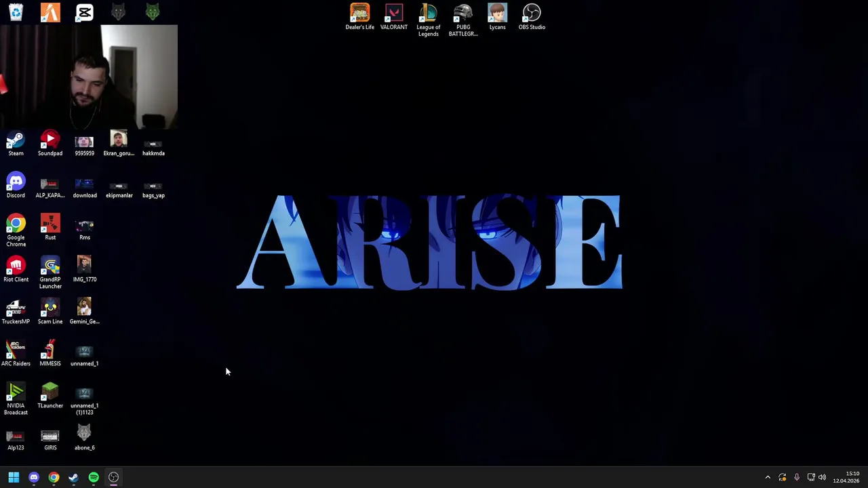Select the GIRIS file icon
The height and width of the screenshot is (488, 868).
[50, 440]
